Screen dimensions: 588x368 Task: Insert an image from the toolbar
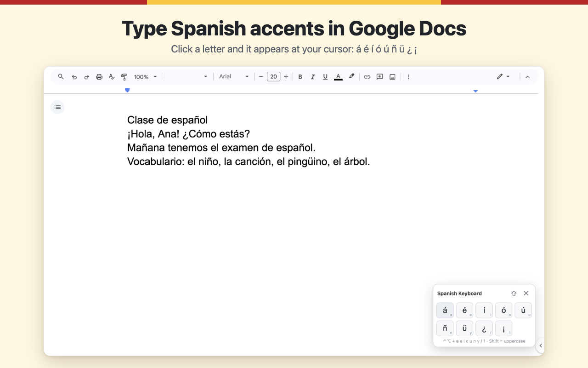click(x=392, y=77)
